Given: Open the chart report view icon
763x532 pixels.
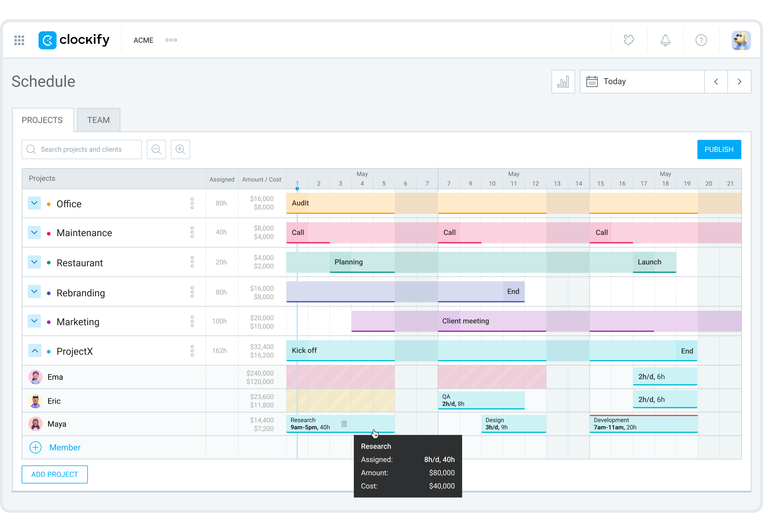Looking at the screenshot, I should 563,82.
